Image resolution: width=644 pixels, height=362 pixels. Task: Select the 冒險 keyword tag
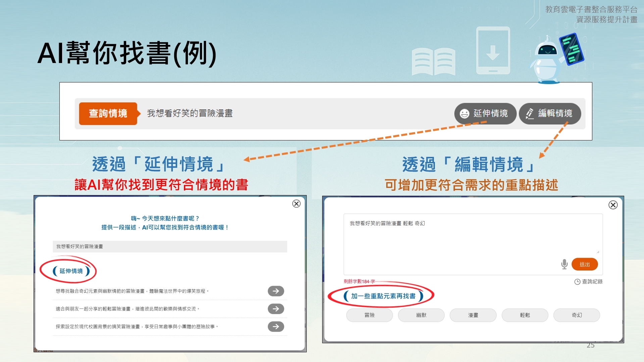(369, 315)
